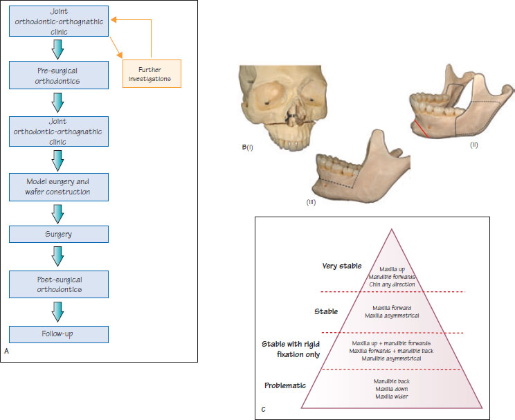The height and width of the screenshot is (420, 515).
Task: Select the orange Further investigations box
Action: [x=151, y=73]
